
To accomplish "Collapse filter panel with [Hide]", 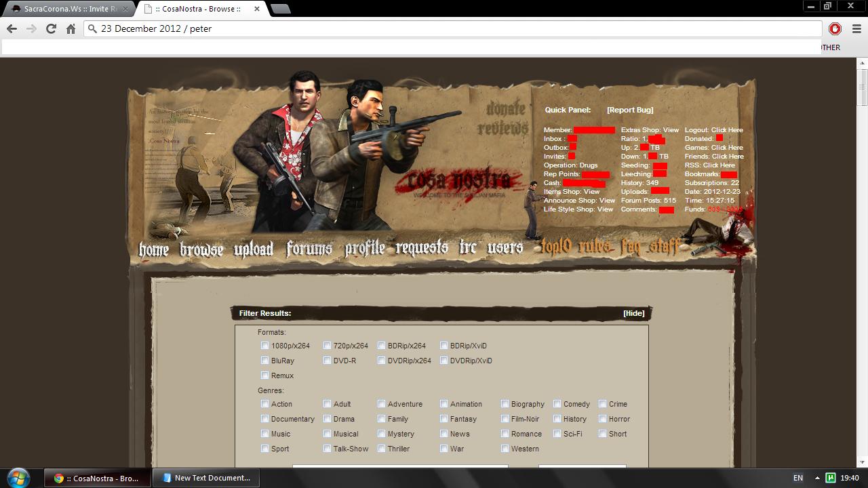I will tap(634, 313).
